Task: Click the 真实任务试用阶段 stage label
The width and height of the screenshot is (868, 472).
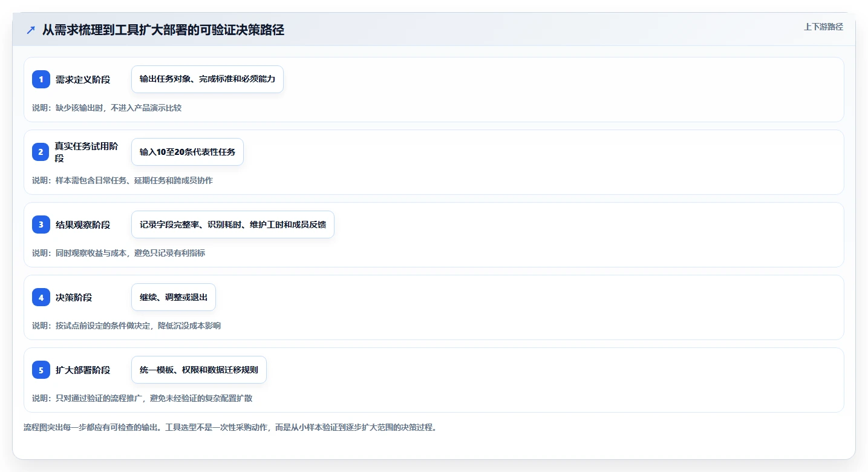Action: (86, 152)
